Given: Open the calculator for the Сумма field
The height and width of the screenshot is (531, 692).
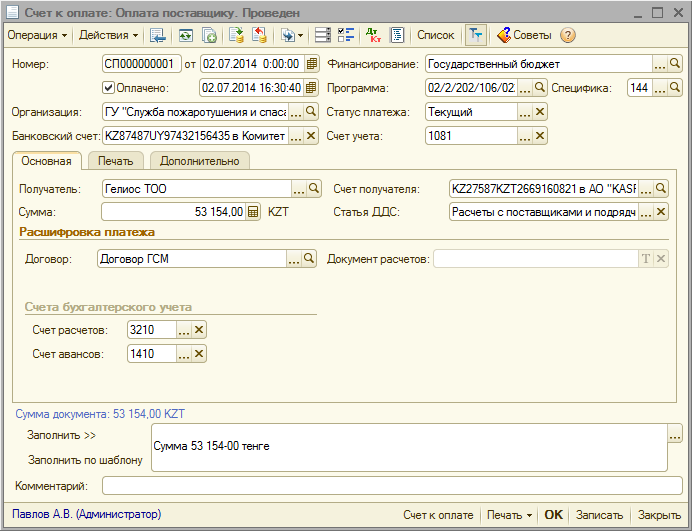Looking at the screenshot, I should coord(253,212).
